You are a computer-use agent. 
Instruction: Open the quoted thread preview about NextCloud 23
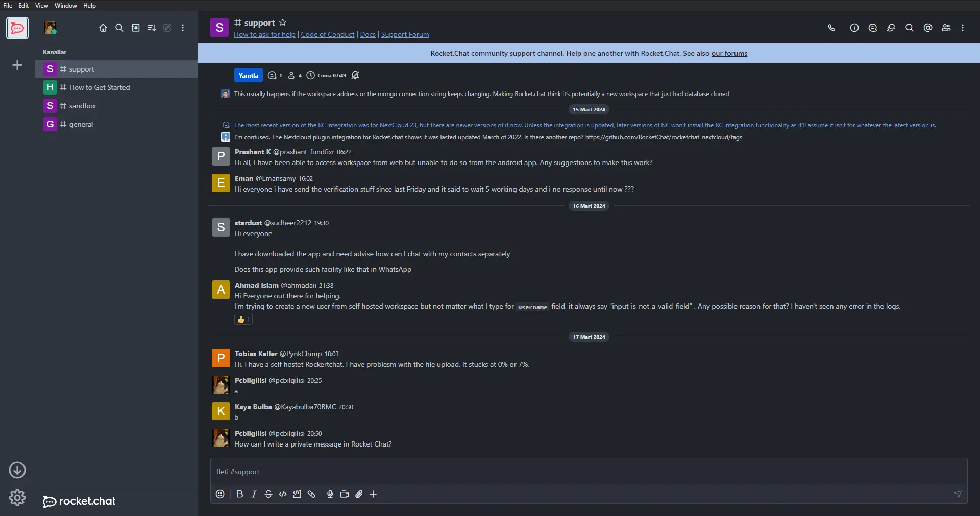pos(584,125)
